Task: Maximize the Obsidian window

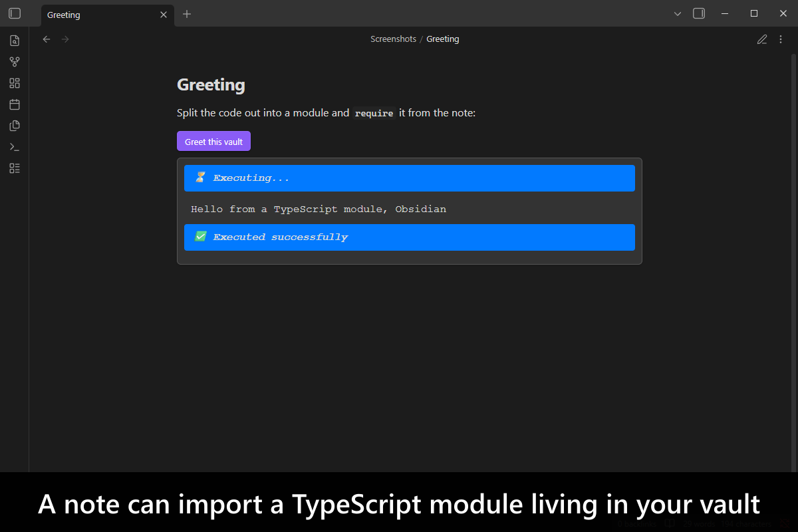Action: point(754,13)
